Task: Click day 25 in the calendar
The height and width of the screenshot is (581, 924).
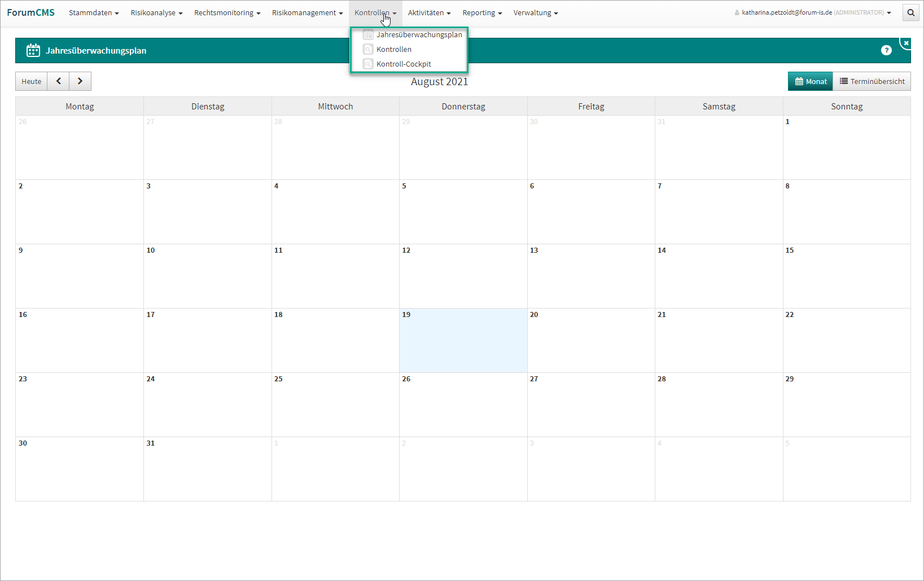Action: tap(335, 404)
